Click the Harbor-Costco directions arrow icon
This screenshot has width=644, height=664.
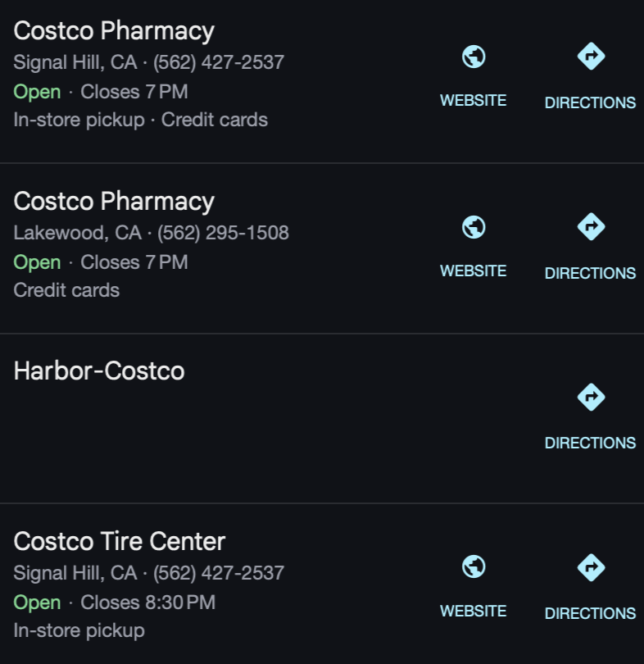[x=590, y=398]
